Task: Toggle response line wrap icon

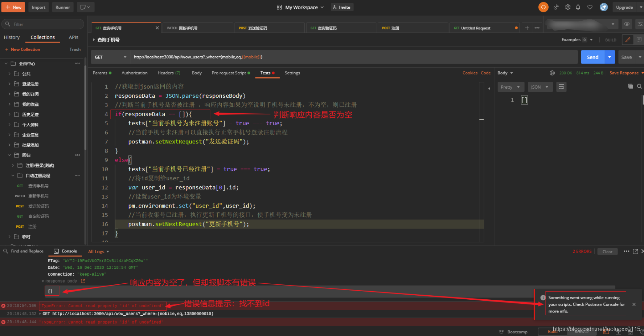Action: click(561, 87)
